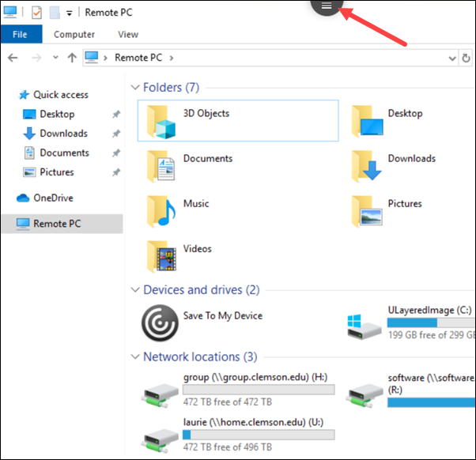Select Quick access in the navigation pane
476x460 pixels.
(54, 95)
